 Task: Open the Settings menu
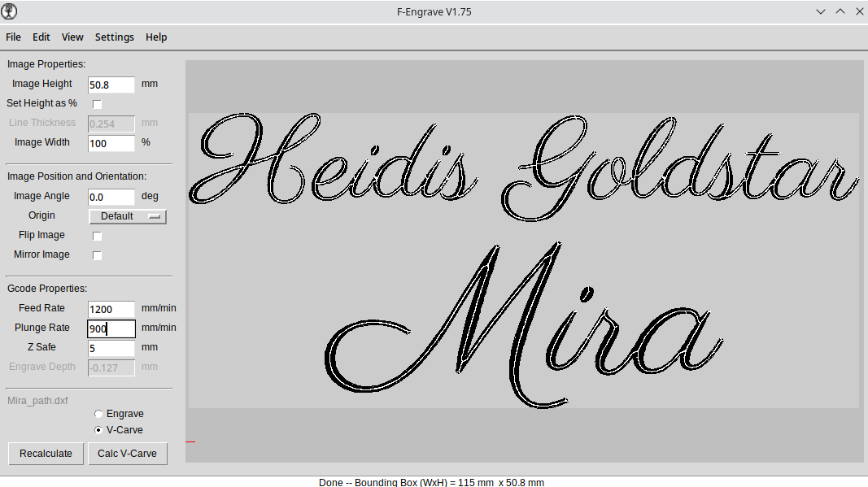click(x=115, y=37)
